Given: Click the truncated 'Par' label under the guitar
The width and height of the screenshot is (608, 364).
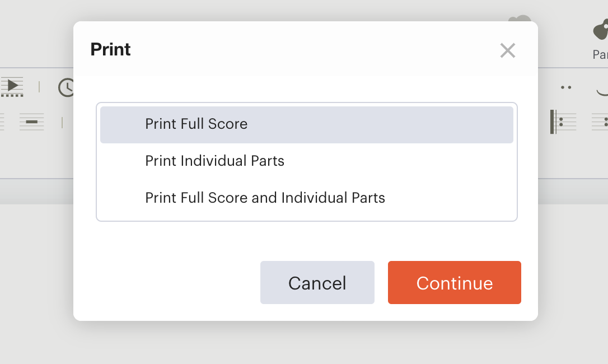Looking at the screenshot, I should (600, 55).
